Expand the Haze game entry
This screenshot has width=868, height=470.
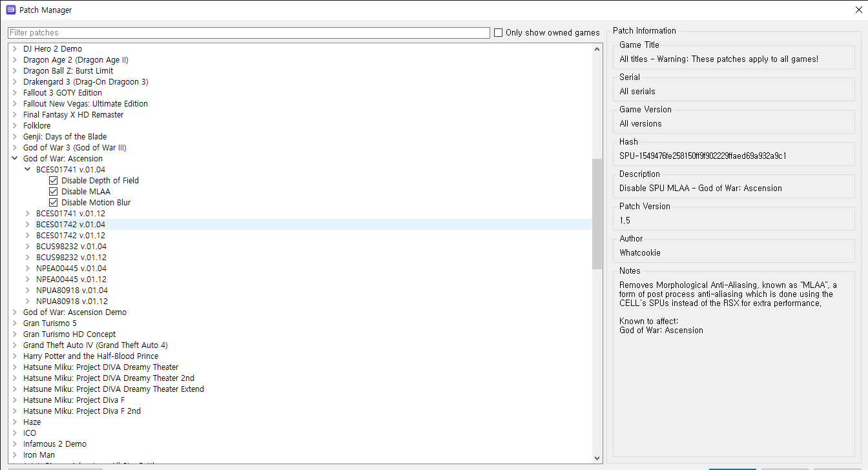[x=15, y=422]
